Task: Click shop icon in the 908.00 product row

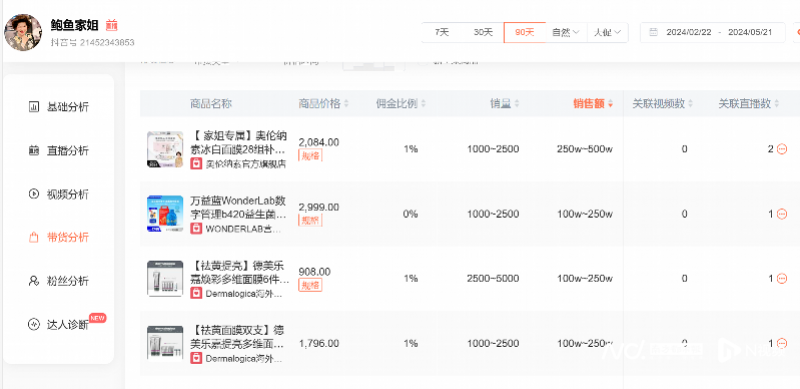Action: tap(196, 293)
